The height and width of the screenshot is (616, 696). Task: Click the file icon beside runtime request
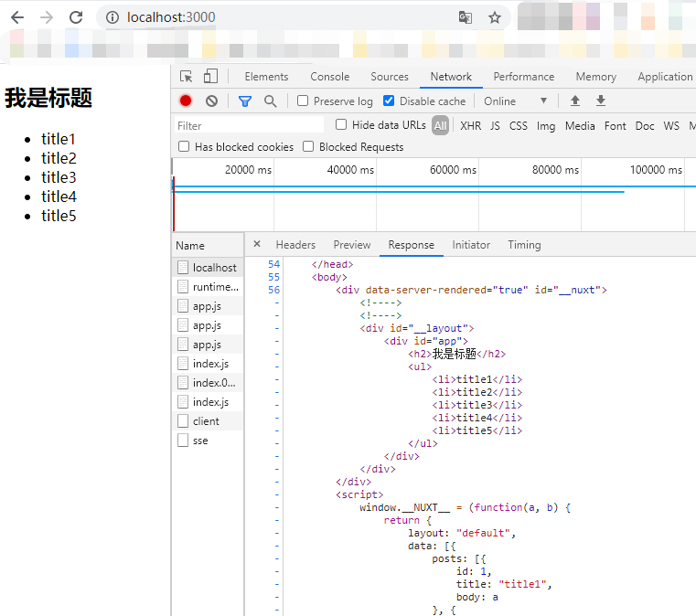click(183, 286)
